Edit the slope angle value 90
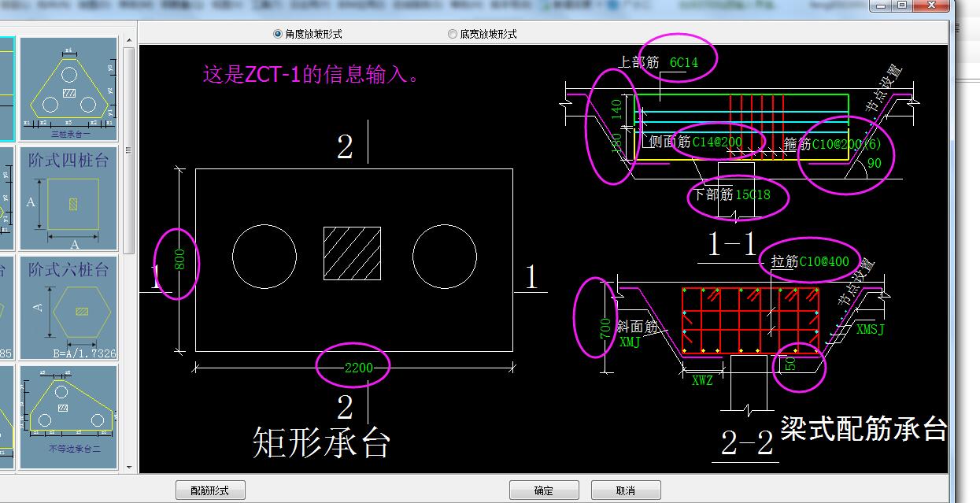 (874, 164)
